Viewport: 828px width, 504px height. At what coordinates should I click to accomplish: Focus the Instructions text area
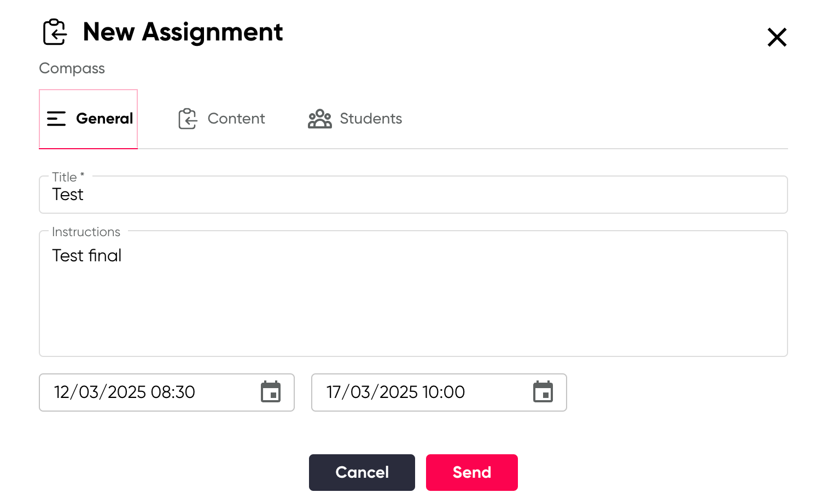[x=413, y=295]
